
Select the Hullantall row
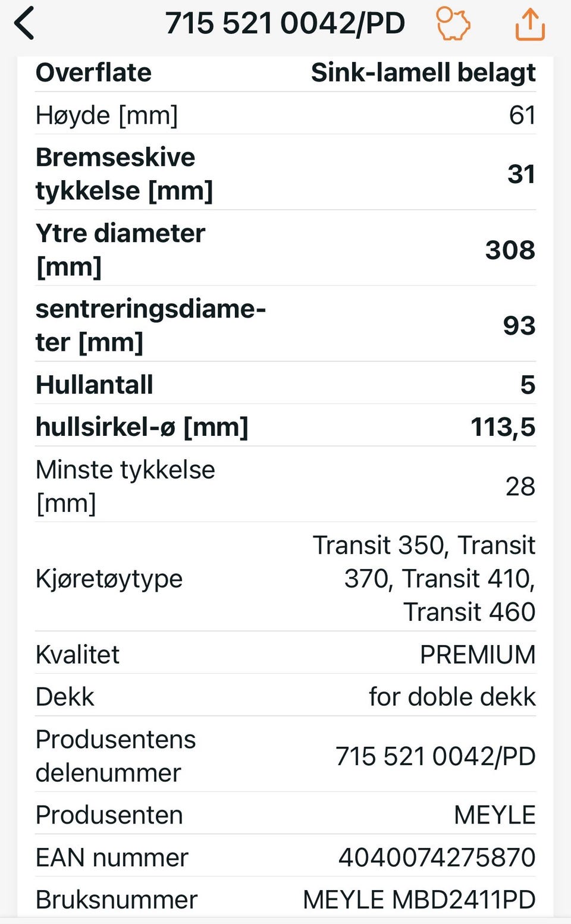285,384
